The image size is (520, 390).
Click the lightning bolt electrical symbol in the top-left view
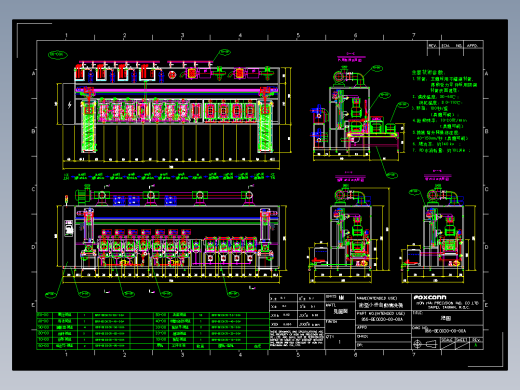pos(69,105)
